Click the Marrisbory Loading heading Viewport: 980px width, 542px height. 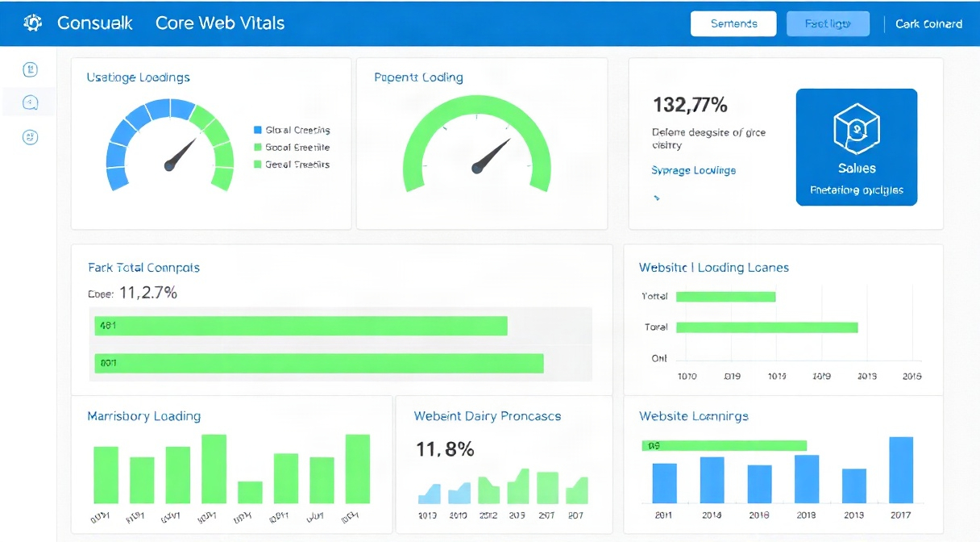click(x=143, y=416)
